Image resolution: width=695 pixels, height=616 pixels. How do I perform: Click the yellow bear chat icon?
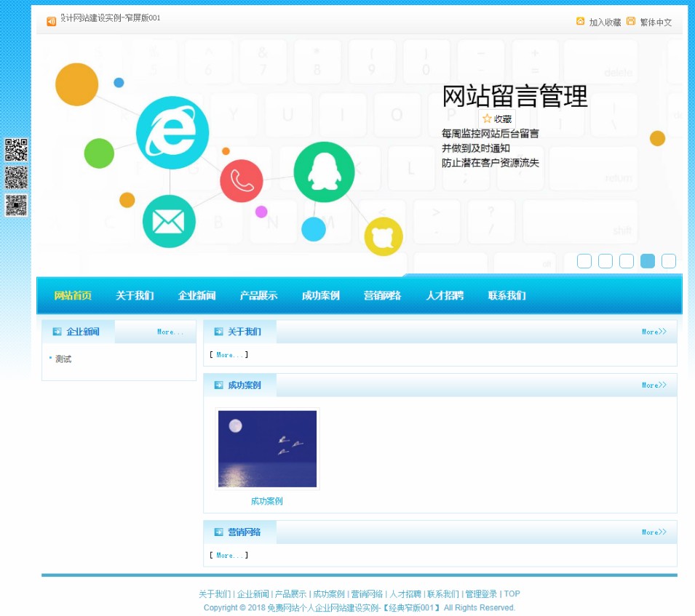pyautogui.click(x=384, y=236)
